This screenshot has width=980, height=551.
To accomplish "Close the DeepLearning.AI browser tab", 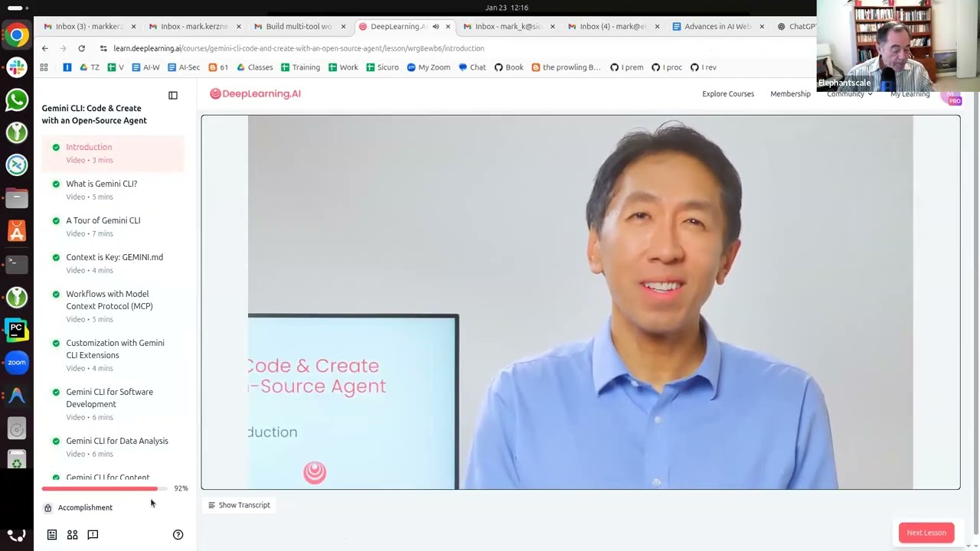I will 448,27.
